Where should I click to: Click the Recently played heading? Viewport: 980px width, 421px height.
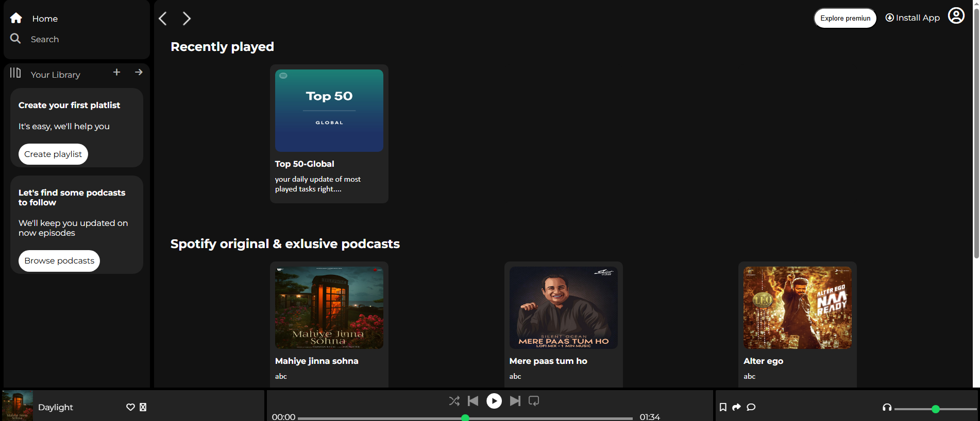pos(222,47)
